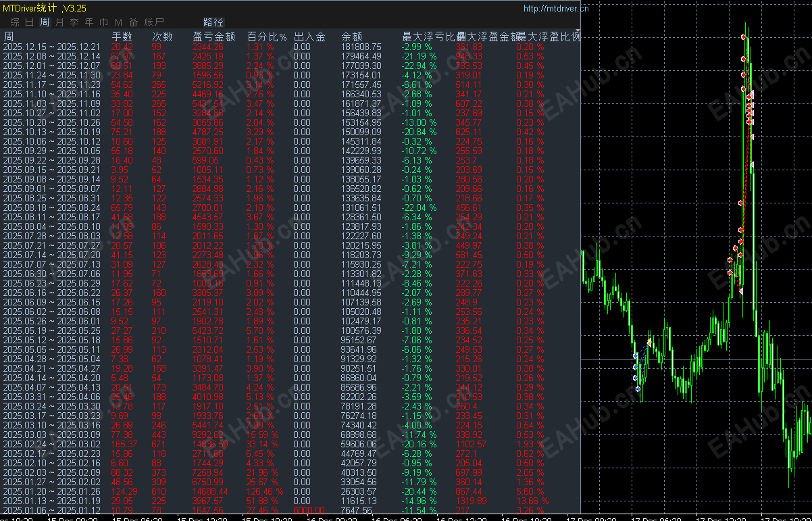
Task: Click max floating loss -22.04 %
Action: coord(420,208)
